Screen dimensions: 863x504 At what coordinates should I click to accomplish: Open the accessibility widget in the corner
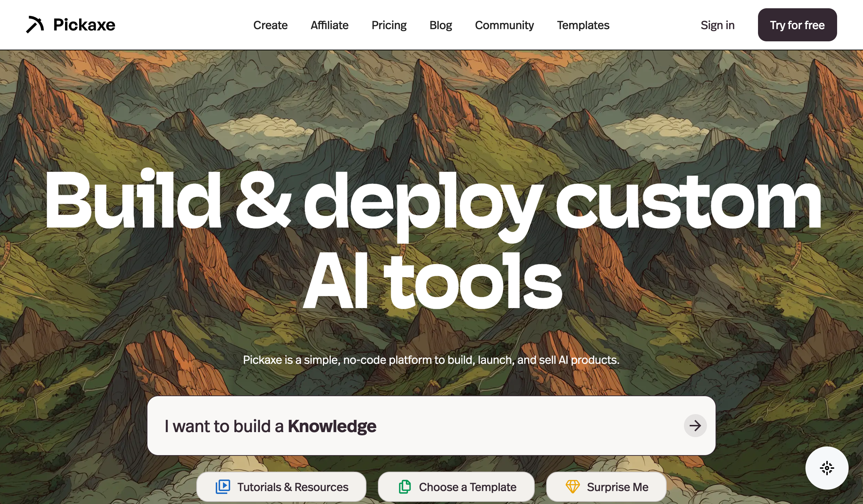(x=827, y=468)
